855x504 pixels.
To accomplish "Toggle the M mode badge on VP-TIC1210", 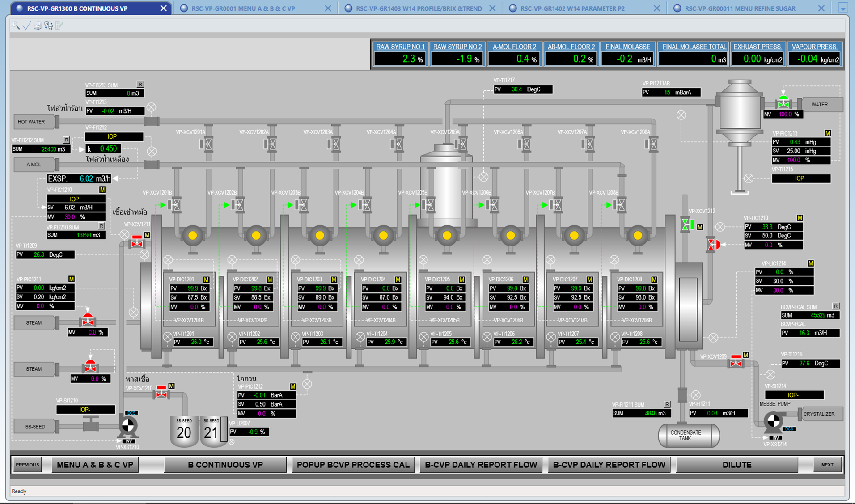I will [x=800, y=218].
